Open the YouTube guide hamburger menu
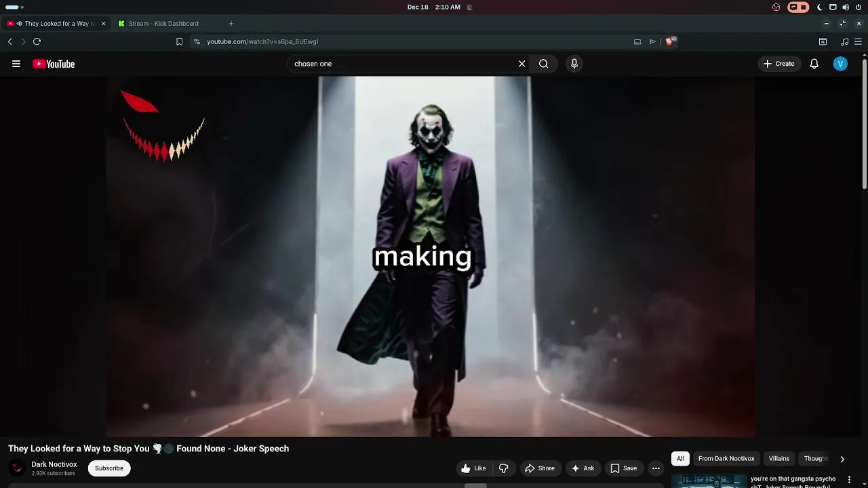 coord(16,64)
